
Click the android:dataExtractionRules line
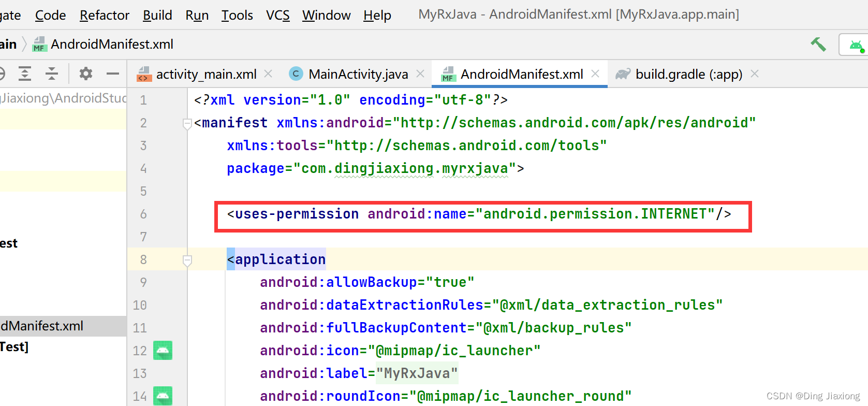tap(491, 305)
